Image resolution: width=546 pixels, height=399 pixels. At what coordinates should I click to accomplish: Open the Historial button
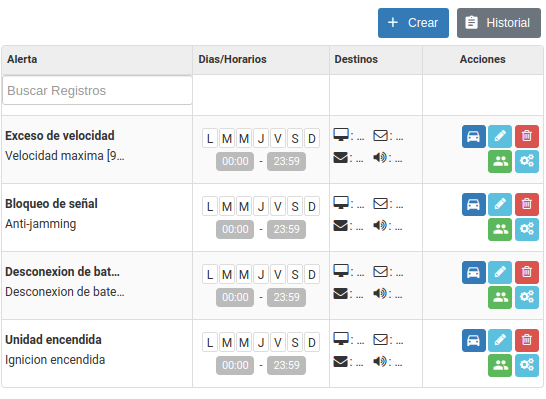point(499,23)
